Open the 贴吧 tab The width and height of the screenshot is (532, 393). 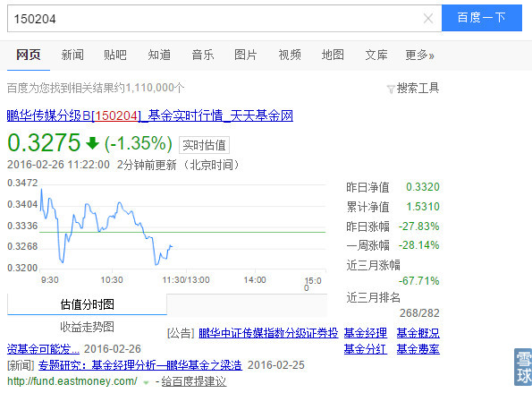[115, 55]
